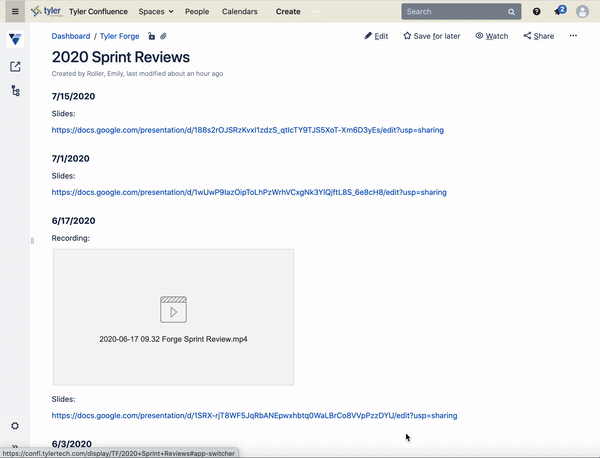600x458 pixels.
Task: Toggle Watch on this page
Action: click(492, 36)
